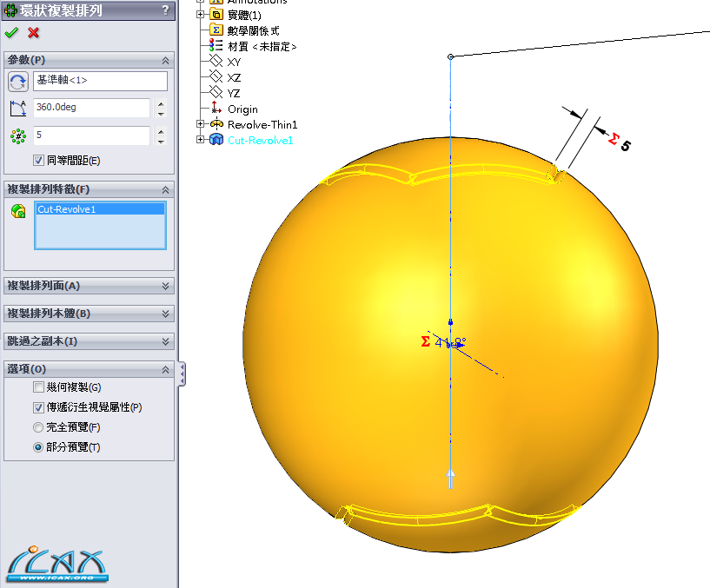Select Cut-Revolve1 in features list box

tap(100, 209)
